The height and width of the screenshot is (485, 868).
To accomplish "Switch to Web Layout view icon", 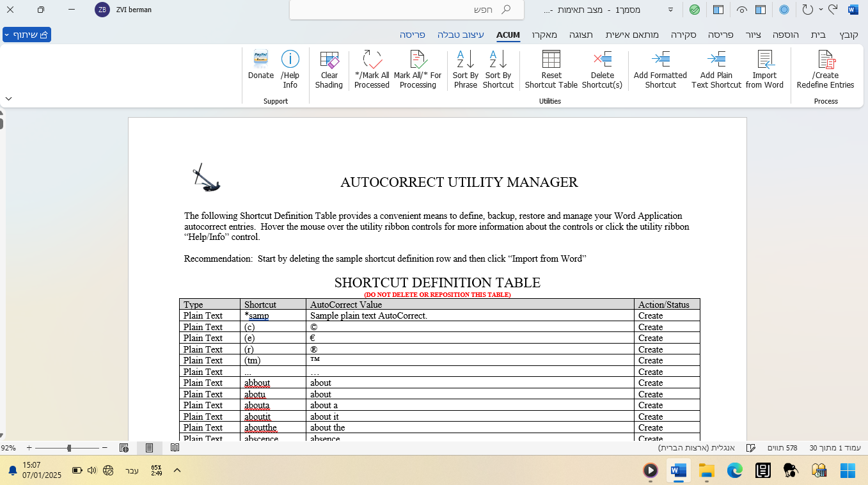I will (x=125, y=448).
